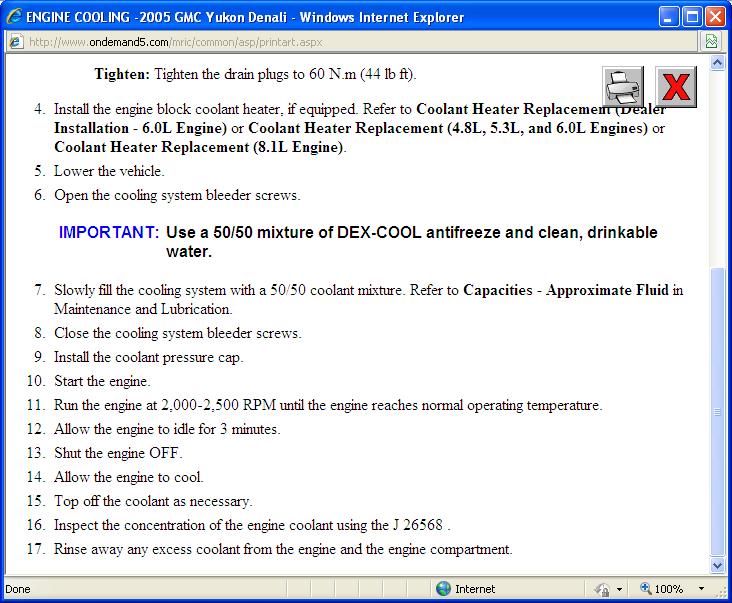Click the page icon beside the URL
The image size is (732, 603).
pyautogui.click(x=15, y=42)
